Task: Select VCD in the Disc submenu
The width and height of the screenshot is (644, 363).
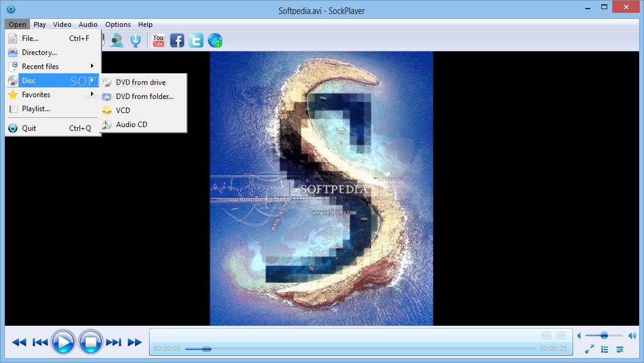Action: (x=144, y=110)
